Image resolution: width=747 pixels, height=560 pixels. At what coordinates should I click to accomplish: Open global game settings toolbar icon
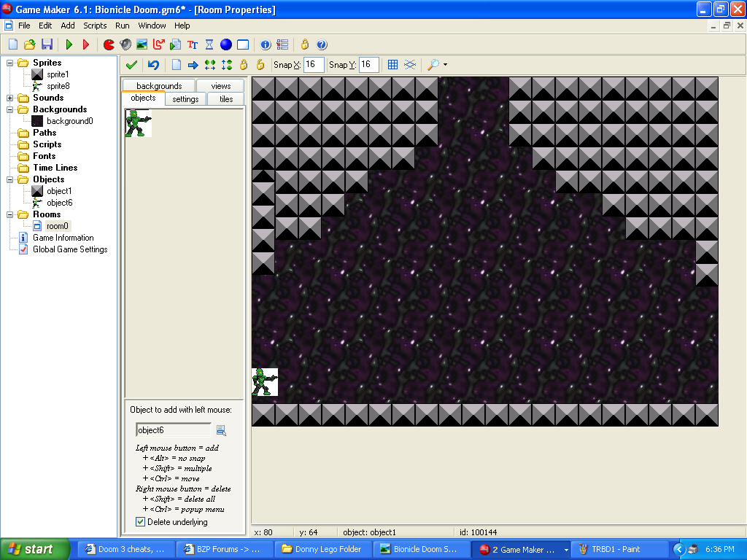tap(282, 44)
